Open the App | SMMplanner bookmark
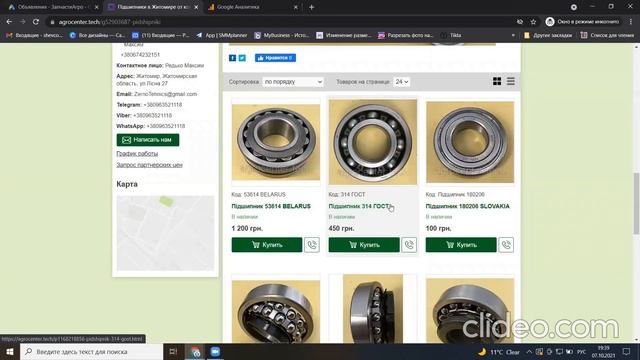640x360 pixels. pyautogui.click(x=222, y=36)
